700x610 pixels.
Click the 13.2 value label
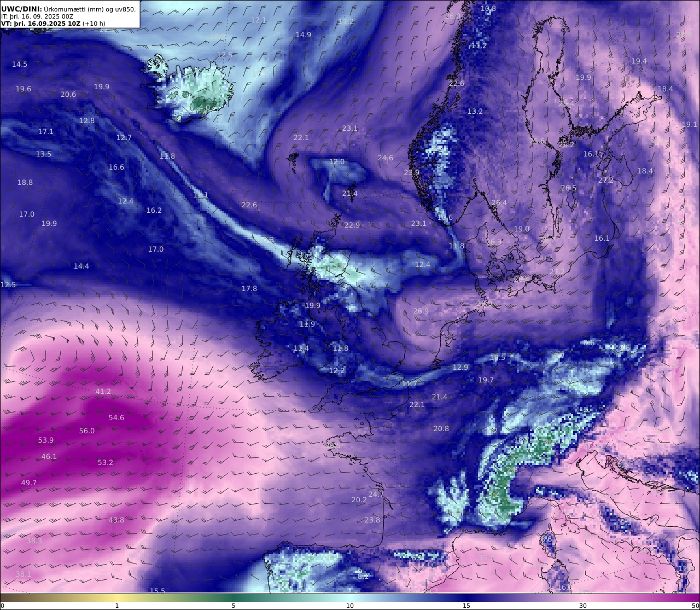point(475,111)
